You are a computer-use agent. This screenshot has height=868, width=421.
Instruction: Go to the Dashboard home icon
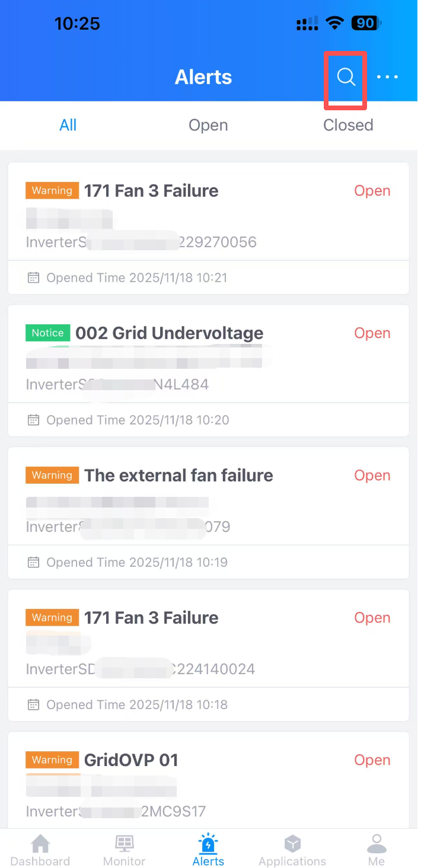(40, 843)
